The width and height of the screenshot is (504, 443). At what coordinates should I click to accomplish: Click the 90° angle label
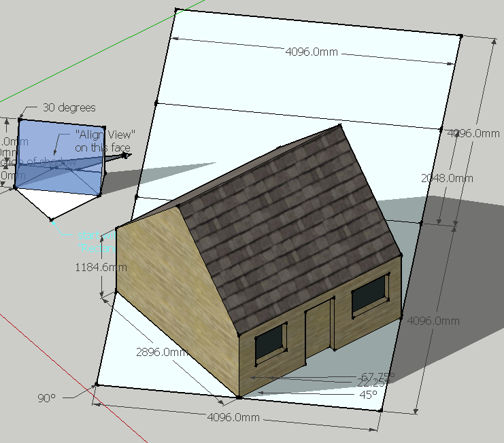click(x=46, y=398)
